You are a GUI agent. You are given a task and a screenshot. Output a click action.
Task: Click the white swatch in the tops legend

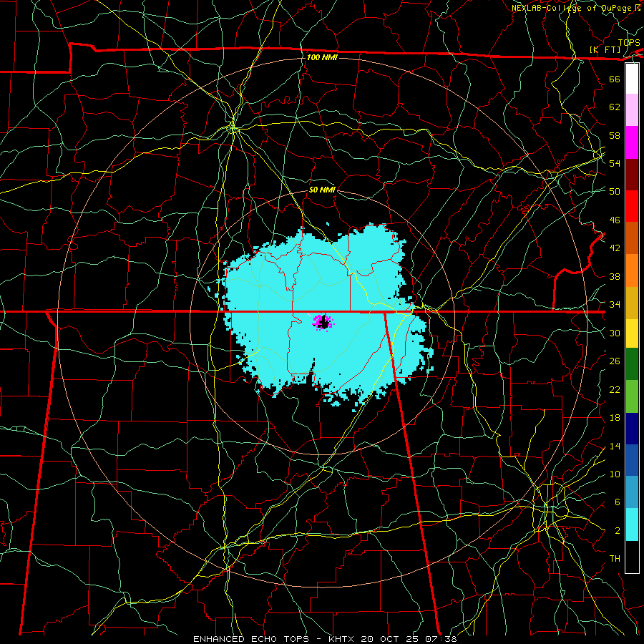coord(632,79)
